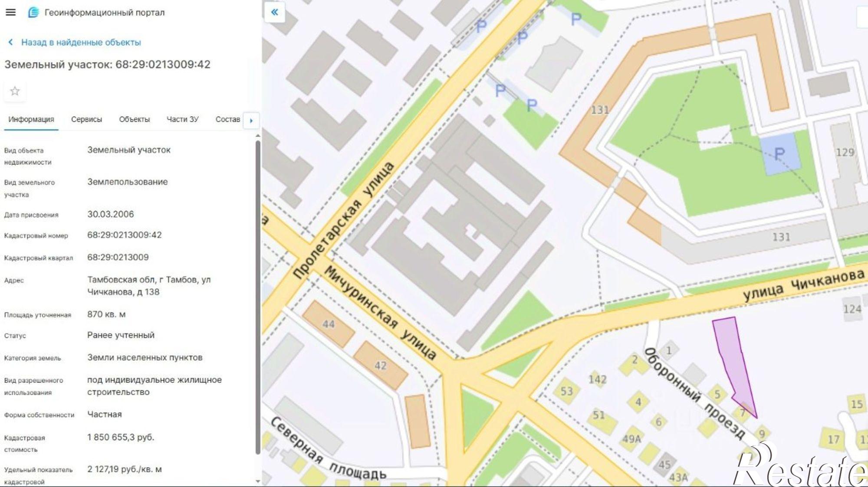This screenshot has width=868, height=487.
Task: Open the hamburger menu
Action: click(10, 12)
